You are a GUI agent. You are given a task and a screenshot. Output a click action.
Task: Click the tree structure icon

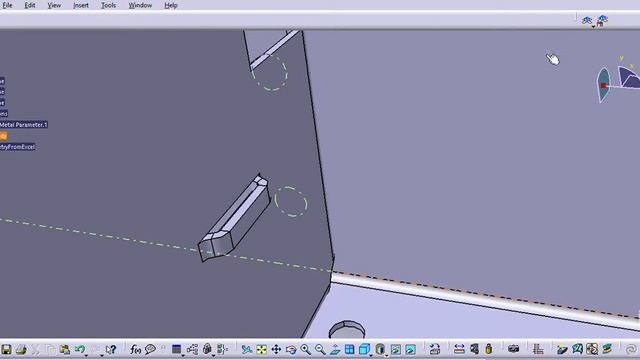click(192, 349)
